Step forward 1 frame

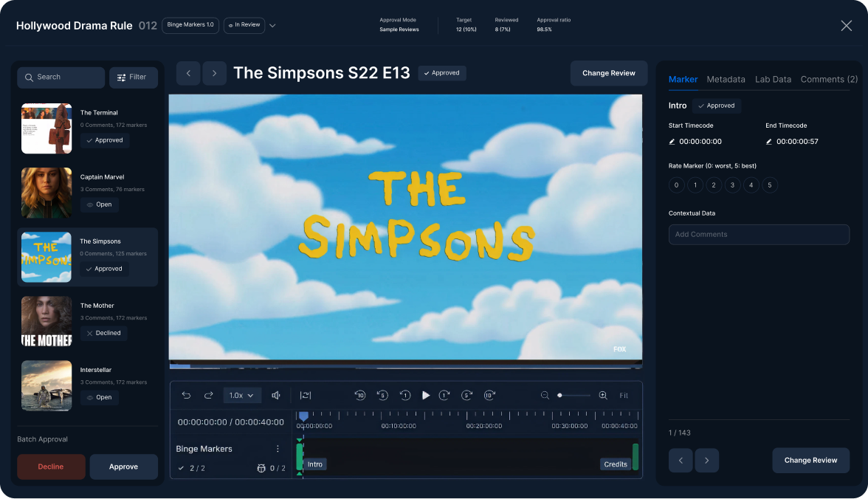(444, 396)
